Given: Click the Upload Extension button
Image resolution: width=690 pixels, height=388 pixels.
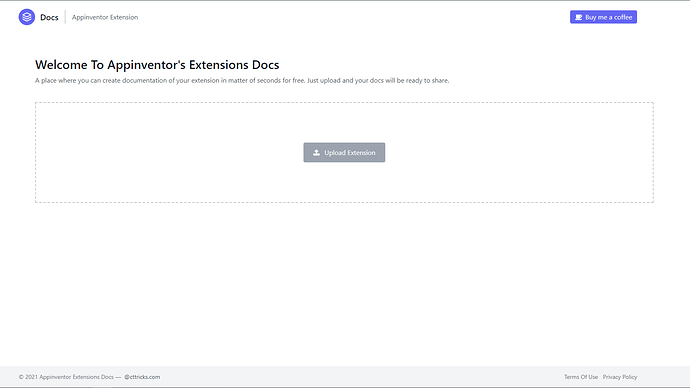Looking at the screenshot, I should 344,153.
